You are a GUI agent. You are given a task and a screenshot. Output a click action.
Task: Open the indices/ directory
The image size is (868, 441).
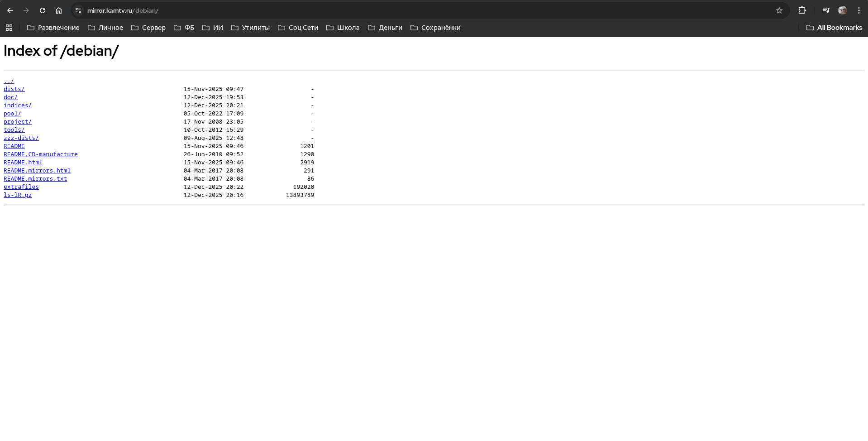(x=18, y=105)
